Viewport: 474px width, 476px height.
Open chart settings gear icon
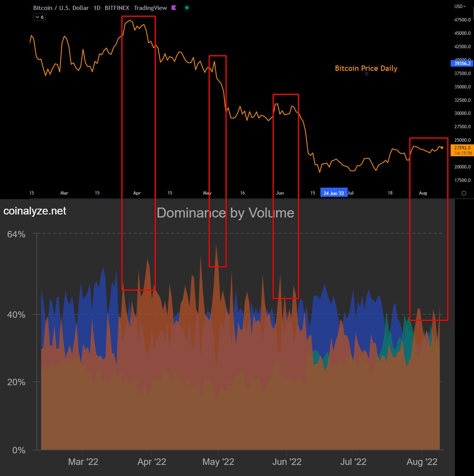click(464, 193)
